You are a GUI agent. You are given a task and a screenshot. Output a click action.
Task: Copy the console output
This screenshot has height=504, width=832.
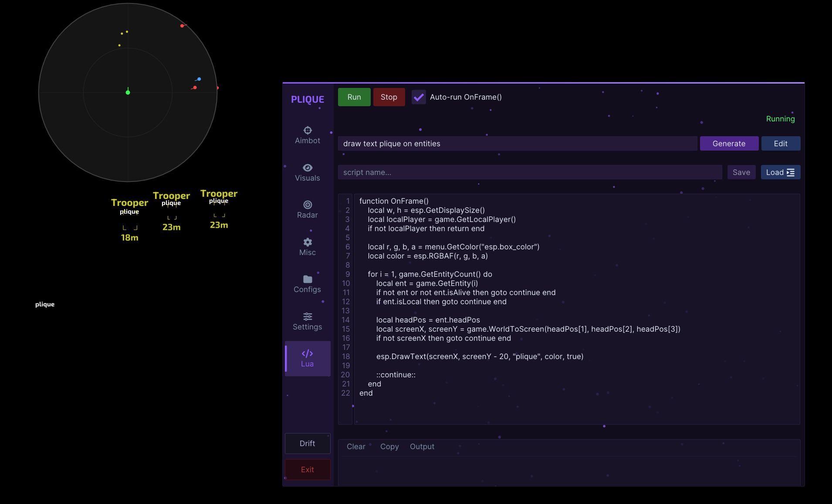[x=389, y=447]
